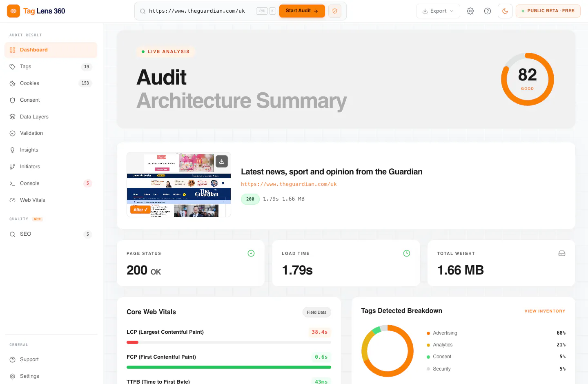Open Dashboard in the sidebar
Screen dimensions: 588x384
(x=51, y=50)
